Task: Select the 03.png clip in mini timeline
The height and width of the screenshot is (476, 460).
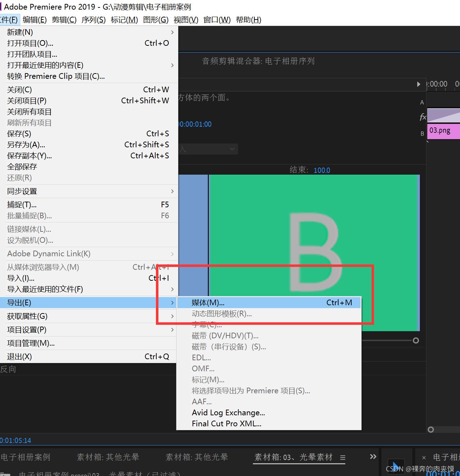Action: pyautogui.click(x=443, y=131)
